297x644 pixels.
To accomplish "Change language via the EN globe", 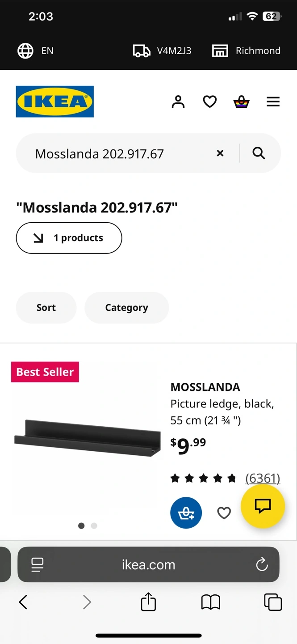I will coord(35,51).
